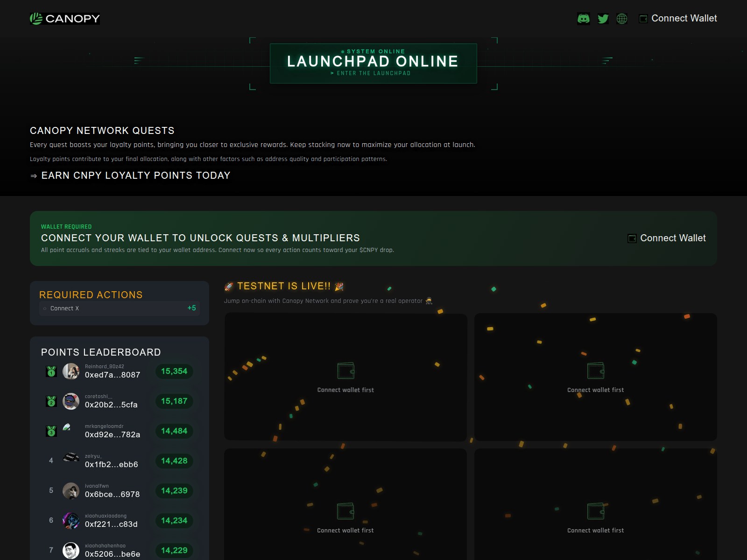Click the globe website icon
747x560 pixels.
point(622,19)
